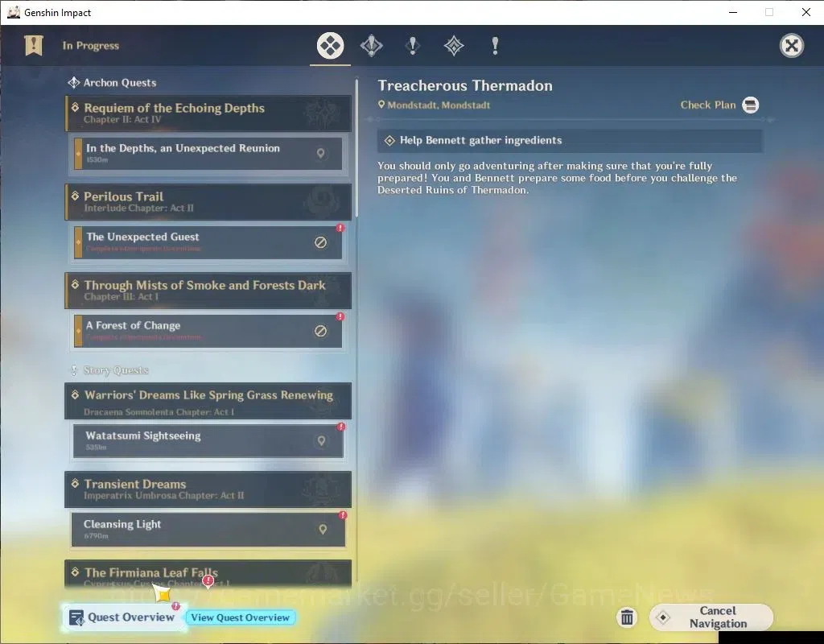
Task: Click the location pin on Cleansing Light
Action: (323, 529)
